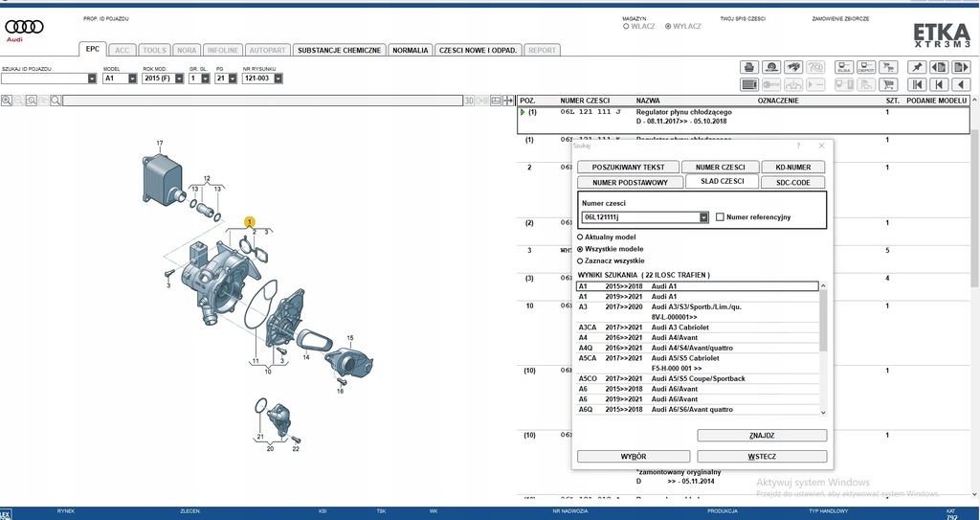Image resolution: width=980 pixels, height=520 pixels.
Task: Click the zoom to fit magnifier icon
Action: (32, 101)
